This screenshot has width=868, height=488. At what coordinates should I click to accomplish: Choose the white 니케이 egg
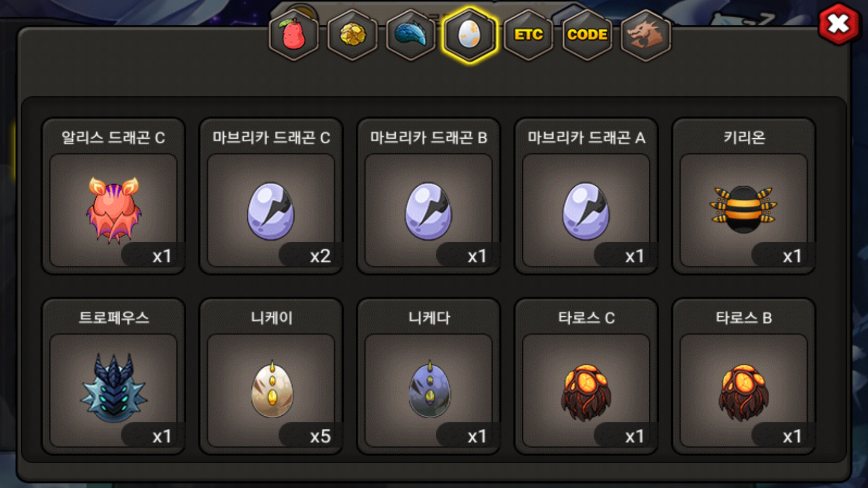271,376
